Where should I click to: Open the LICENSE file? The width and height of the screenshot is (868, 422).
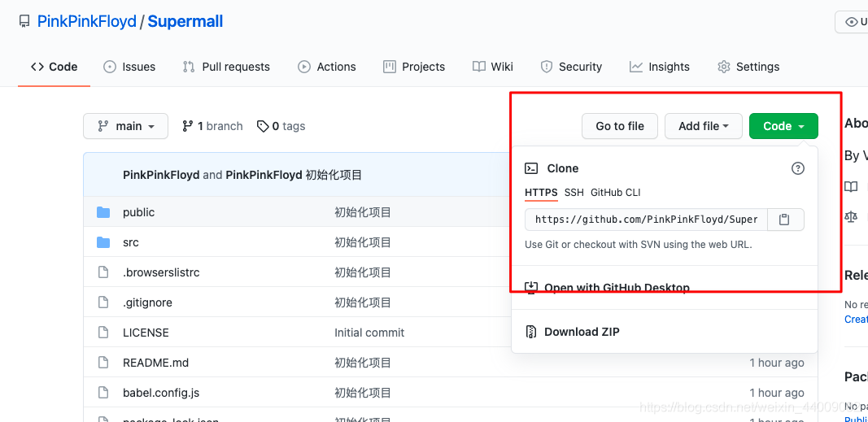(146, 333)
